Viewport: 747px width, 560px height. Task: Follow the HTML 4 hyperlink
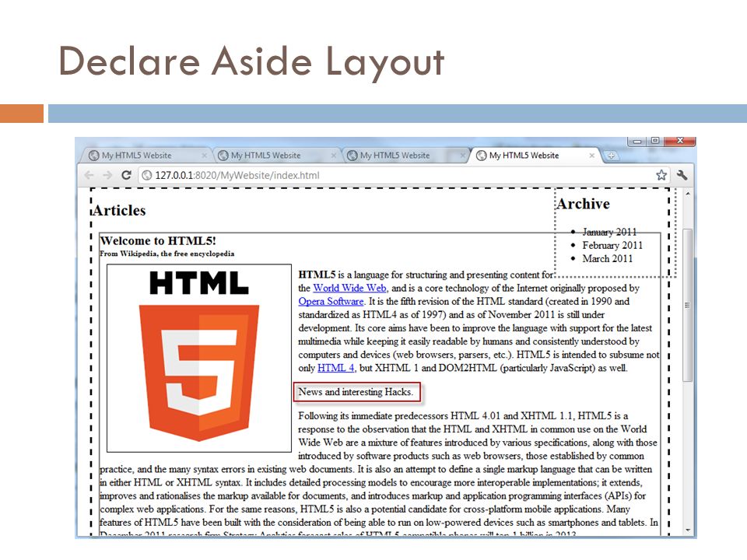tap(336, 368)
